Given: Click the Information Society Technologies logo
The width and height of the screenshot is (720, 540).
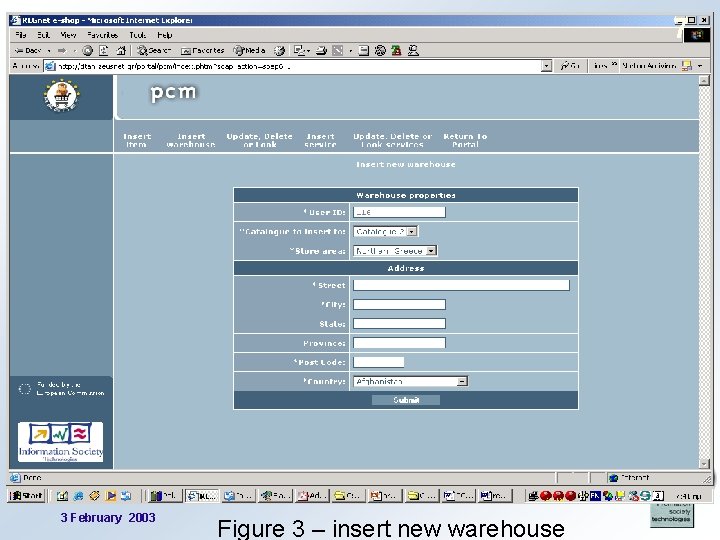Looking at the screenshot, I should [61, 442].
